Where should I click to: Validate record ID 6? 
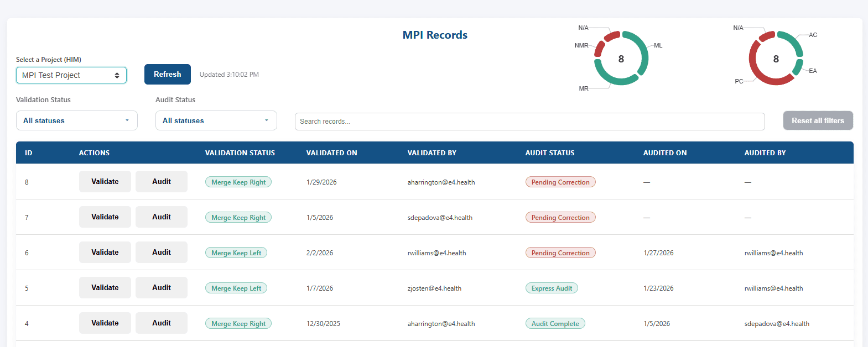(105, 252)
